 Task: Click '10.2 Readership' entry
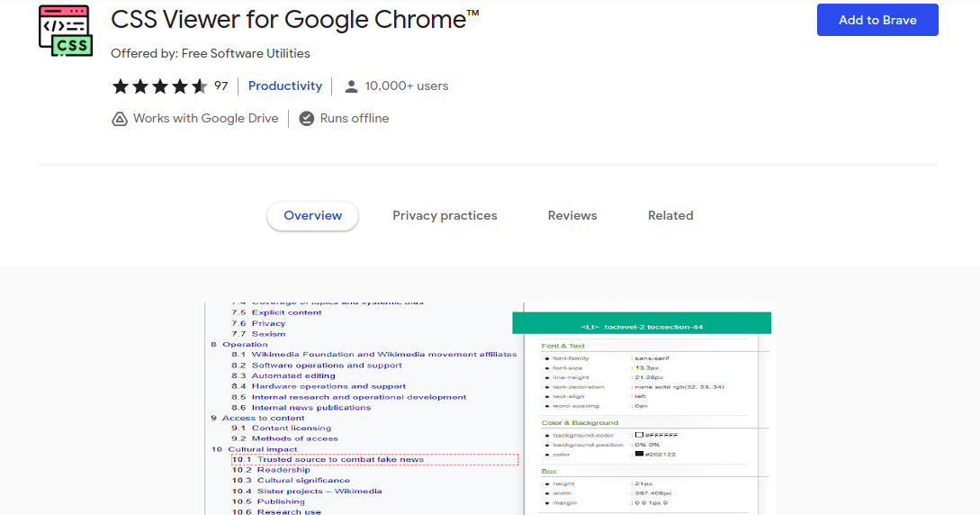coord(271,470)
